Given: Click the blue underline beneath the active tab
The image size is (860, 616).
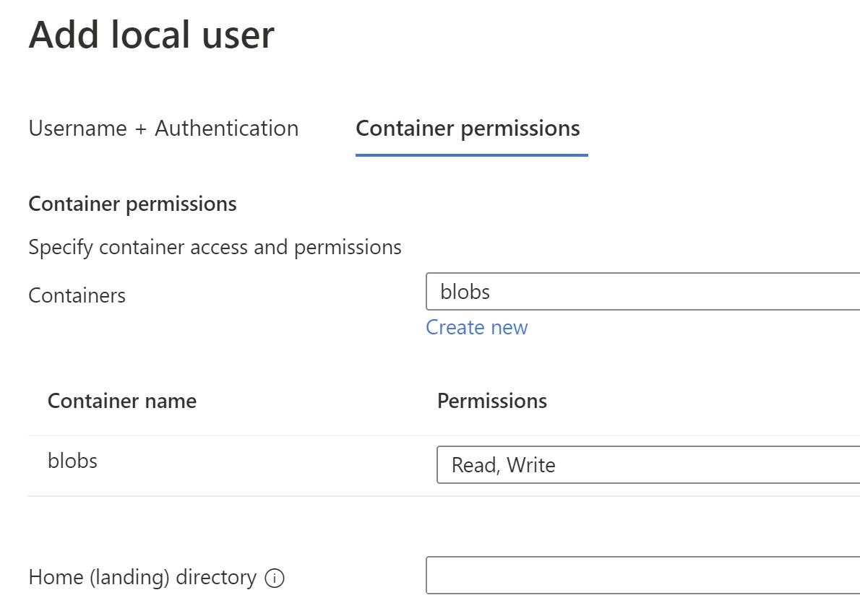Looking at the screenshot, I should [x=471, y=155].
